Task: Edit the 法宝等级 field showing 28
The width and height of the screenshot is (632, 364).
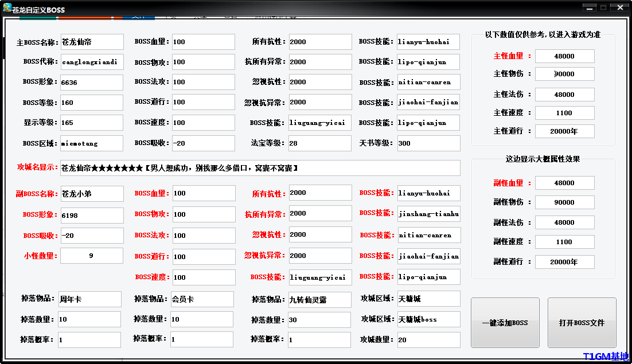Action: pyautogui.click(x=320, y=143)
